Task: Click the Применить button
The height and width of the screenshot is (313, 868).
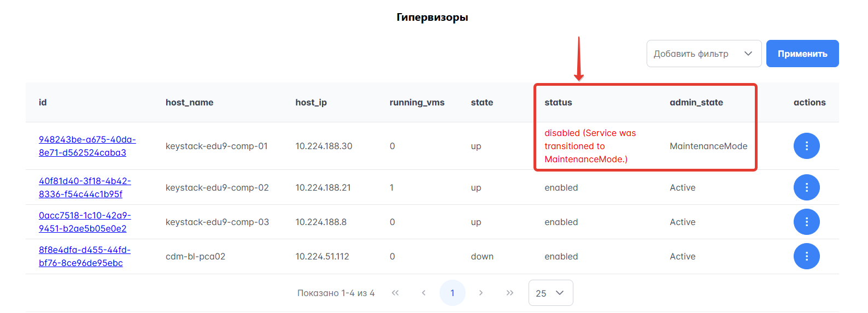Action: coord(802,54)
